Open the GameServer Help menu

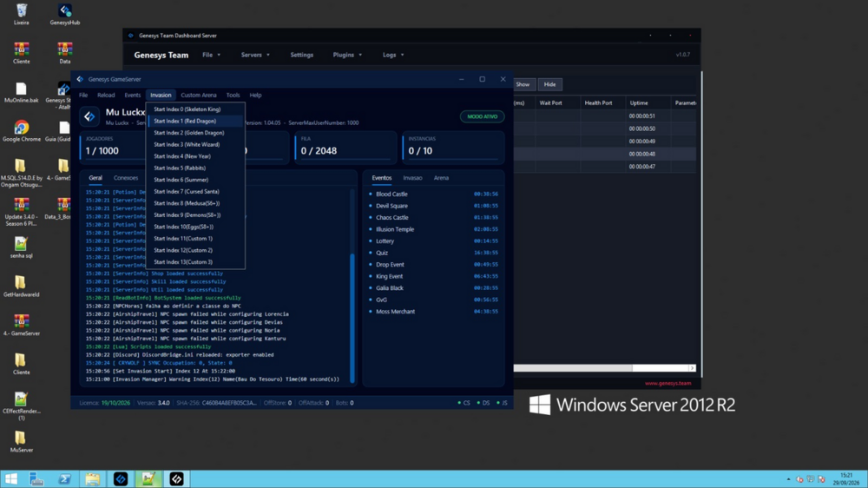pyautogui.click(x=255, y=96)
